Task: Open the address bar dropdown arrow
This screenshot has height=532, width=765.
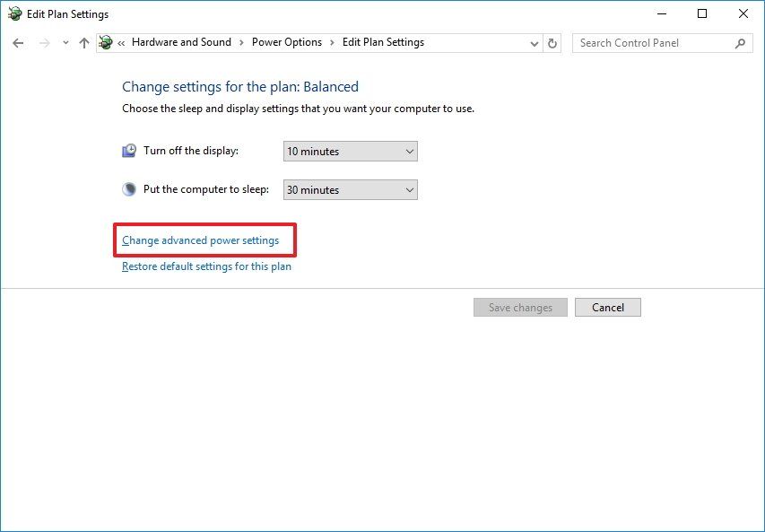Action: coord(535,42)
